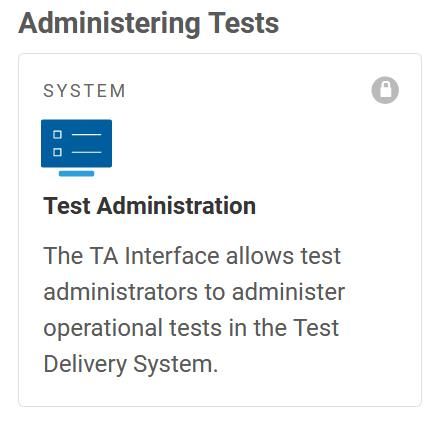Click the light-blue monitor stand under the icon
This screenshot has height=421, width=442.
point(76,173)
